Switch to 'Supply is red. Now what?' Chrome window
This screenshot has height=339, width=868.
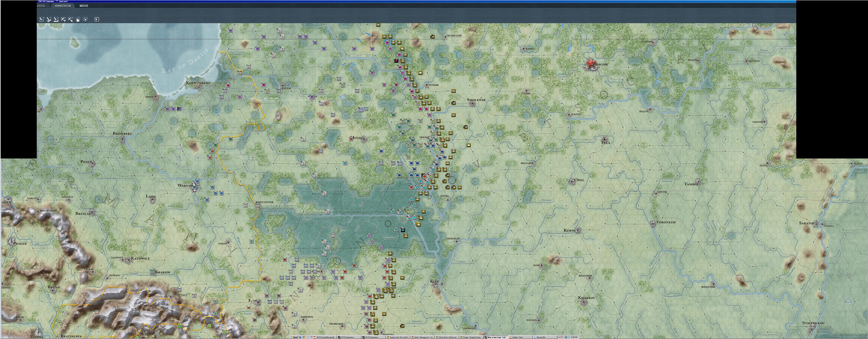point(398,337)
